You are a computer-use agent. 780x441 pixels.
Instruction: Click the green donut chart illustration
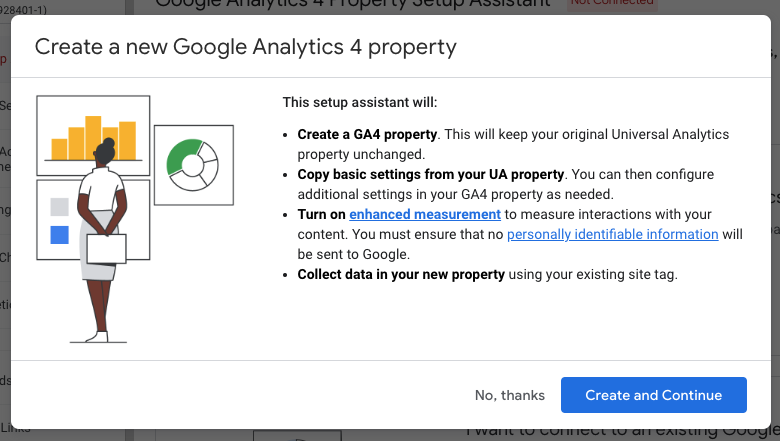pos(192,165)
